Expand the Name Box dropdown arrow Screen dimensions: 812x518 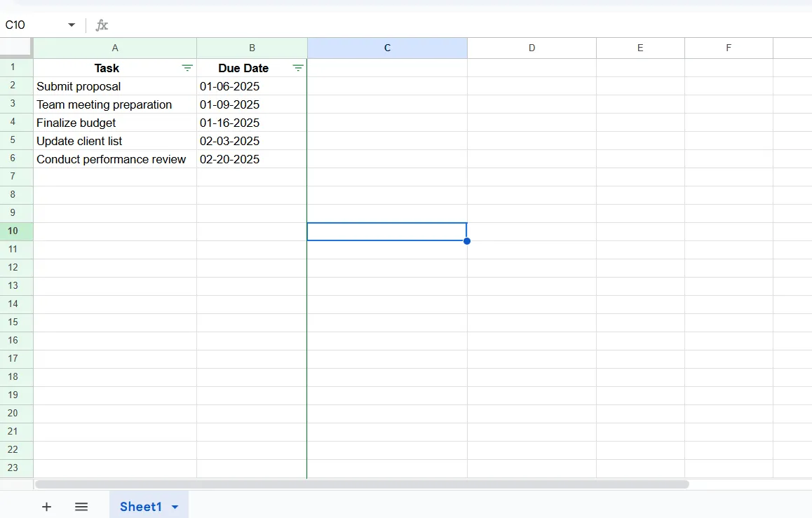[72, 25]
